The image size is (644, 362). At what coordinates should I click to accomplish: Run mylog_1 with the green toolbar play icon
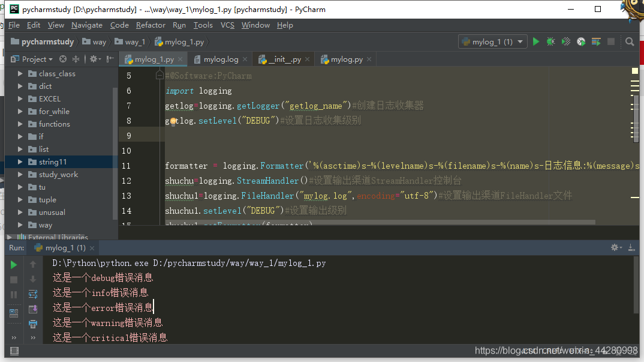click(536, 41)
